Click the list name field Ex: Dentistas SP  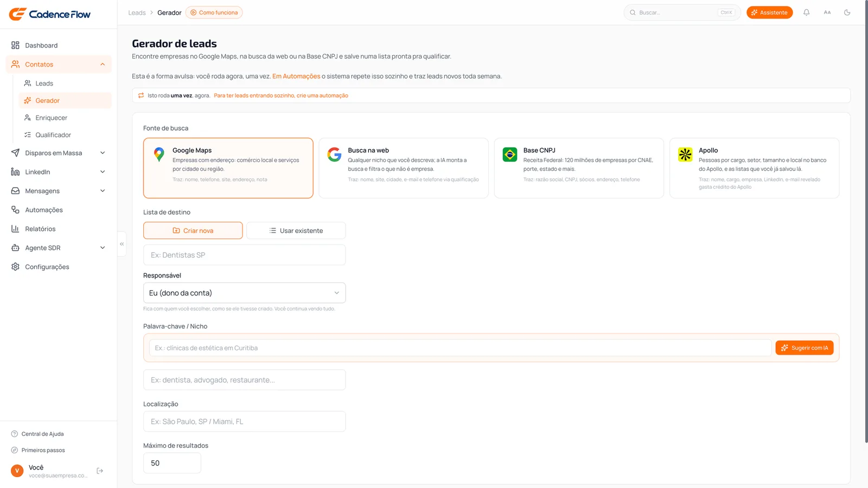(x=244, y=255)
